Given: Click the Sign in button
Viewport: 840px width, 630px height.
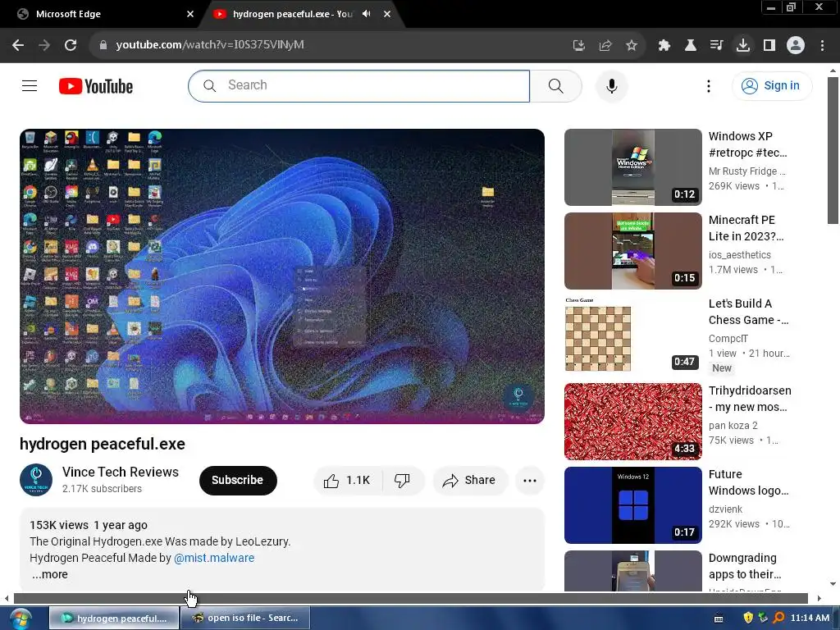Looking at the screenshot, I should [x=772, y=85].
